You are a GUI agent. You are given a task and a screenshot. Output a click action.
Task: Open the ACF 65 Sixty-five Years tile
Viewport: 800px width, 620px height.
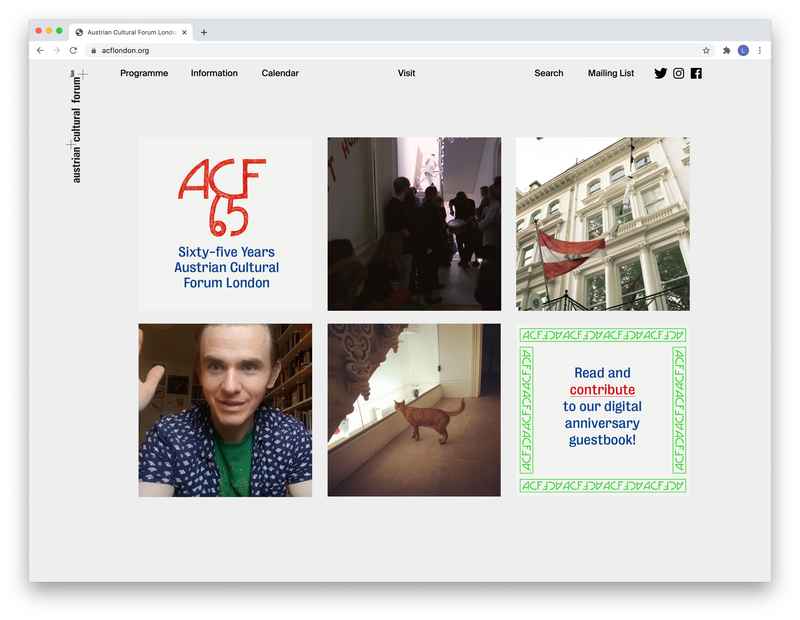pyautogui.click(x=225, y=224)
